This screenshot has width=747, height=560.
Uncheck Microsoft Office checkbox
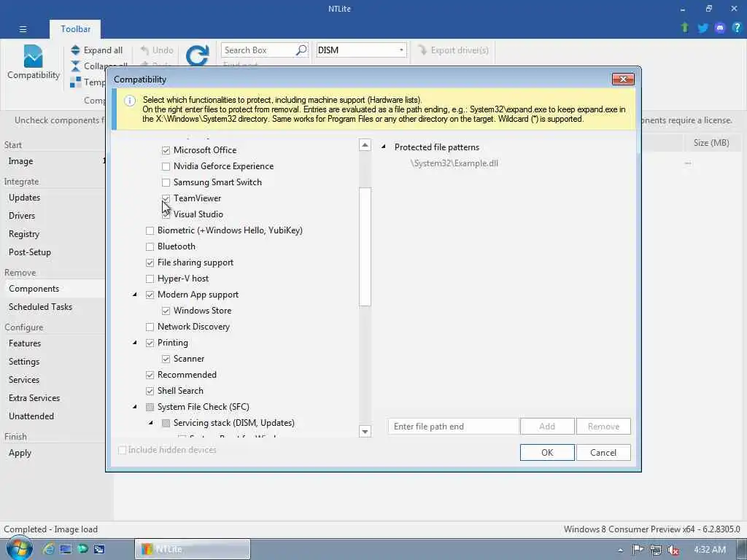click(166, 150)
